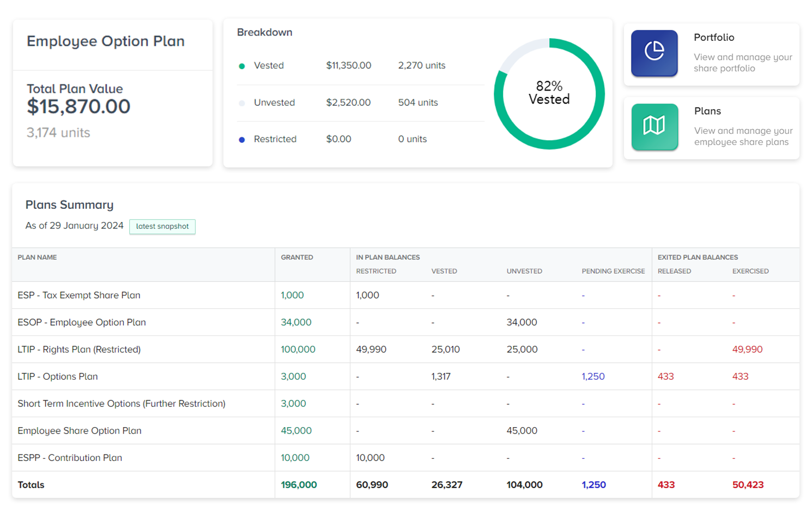Click the blue Restricted legend dot
Image resolution: width=812 pixels, height=516 pixels.
[242, 139]
